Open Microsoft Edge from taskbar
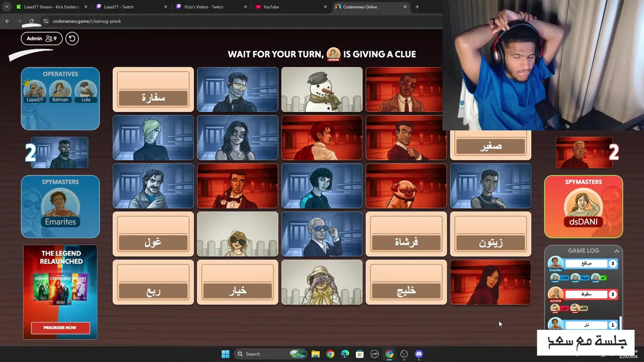 tap(345, 354)
